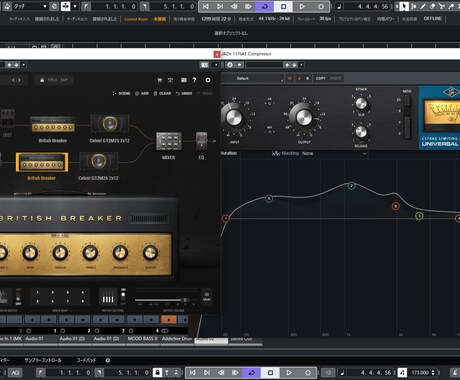Image resolution: width=460 pixels, height=380 pixels.
Task: Open the amp sim shop cart icon
Action: (159, 80)
